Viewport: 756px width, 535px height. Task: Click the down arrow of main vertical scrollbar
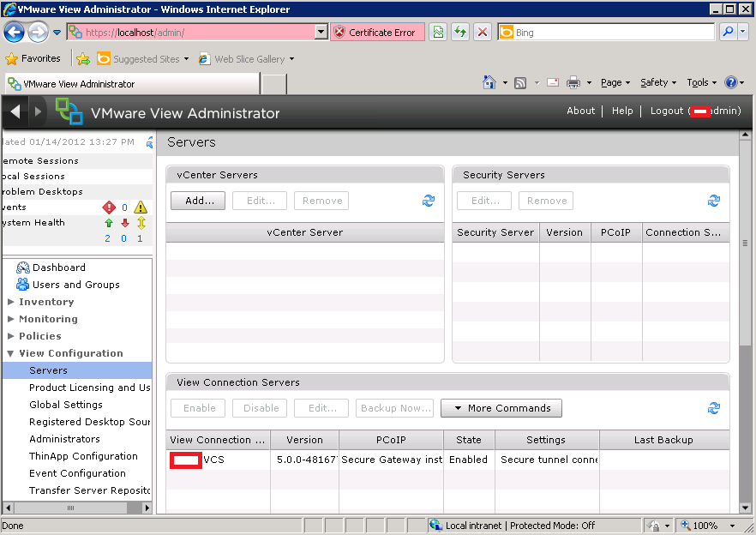745,508
